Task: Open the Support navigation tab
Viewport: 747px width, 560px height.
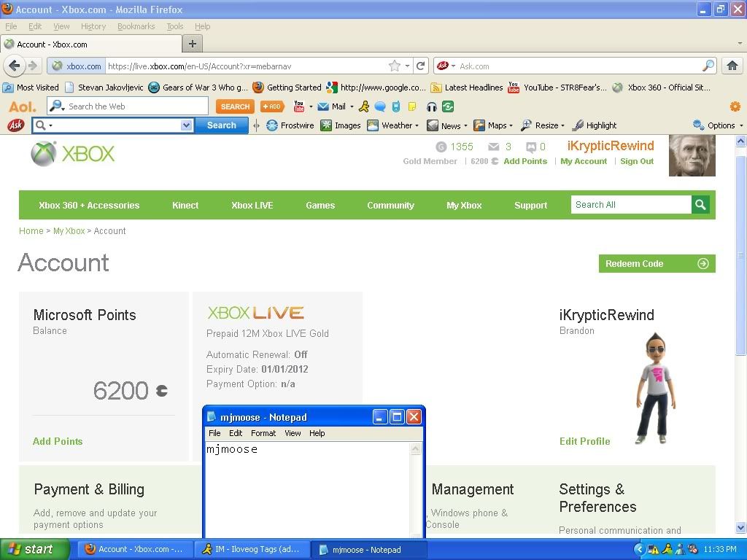Action: click(531, 205)
